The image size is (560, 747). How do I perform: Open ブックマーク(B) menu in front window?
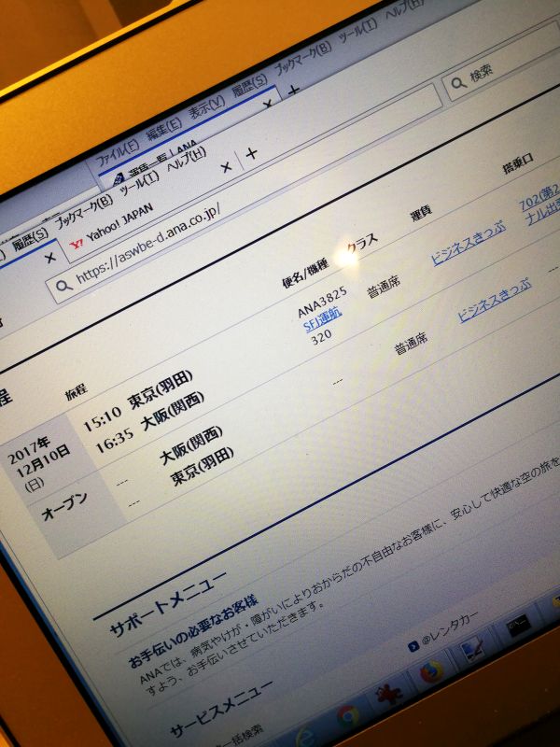pyautogui.click(x=84, y=212)
